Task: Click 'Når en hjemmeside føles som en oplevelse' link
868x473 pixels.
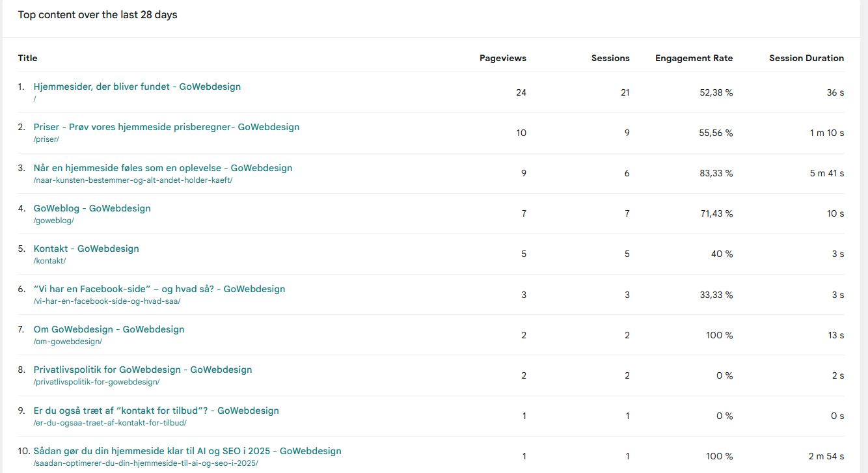Action: [x=163, y=168]
